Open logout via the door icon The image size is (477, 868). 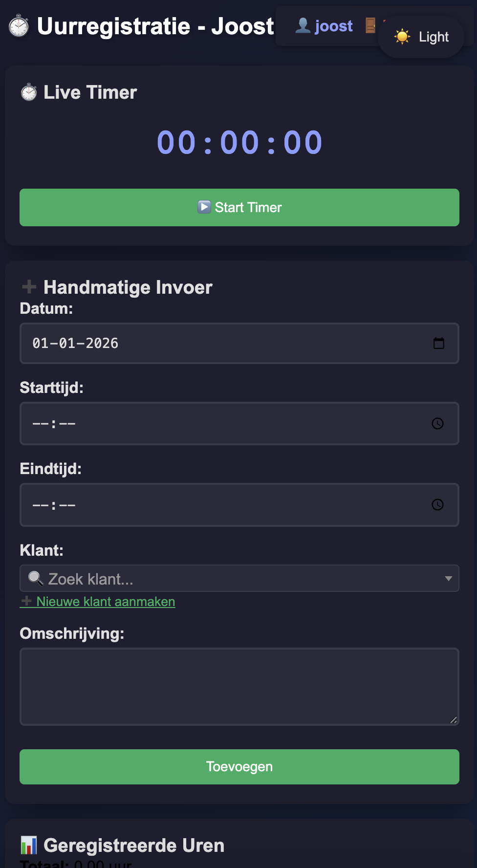coord(370,25)
